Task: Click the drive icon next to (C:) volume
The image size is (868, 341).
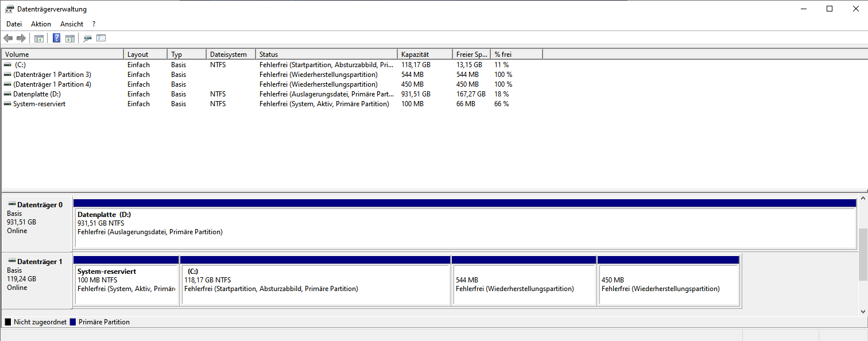Action: pyautogui.click(x=7, y=65)
